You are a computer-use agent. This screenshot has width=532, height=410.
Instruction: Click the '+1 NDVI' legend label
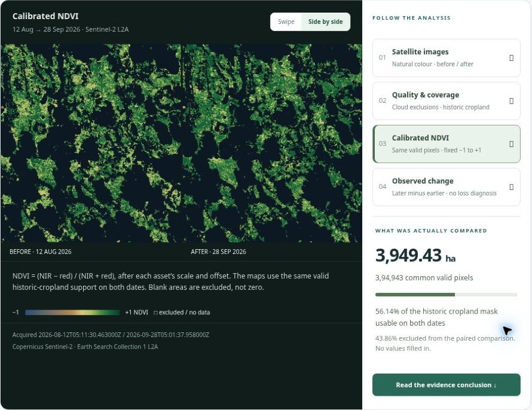pos(136,313)
